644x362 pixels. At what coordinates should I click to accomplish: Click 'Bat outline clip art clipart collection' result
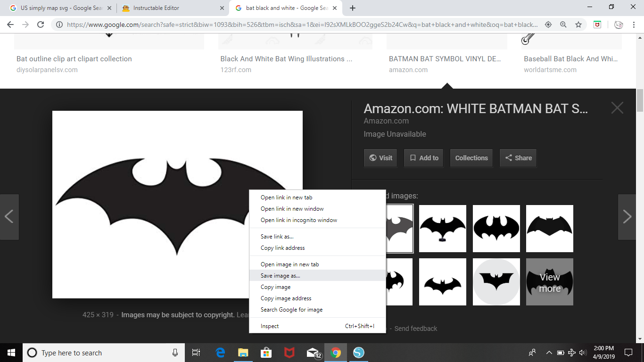74,59
